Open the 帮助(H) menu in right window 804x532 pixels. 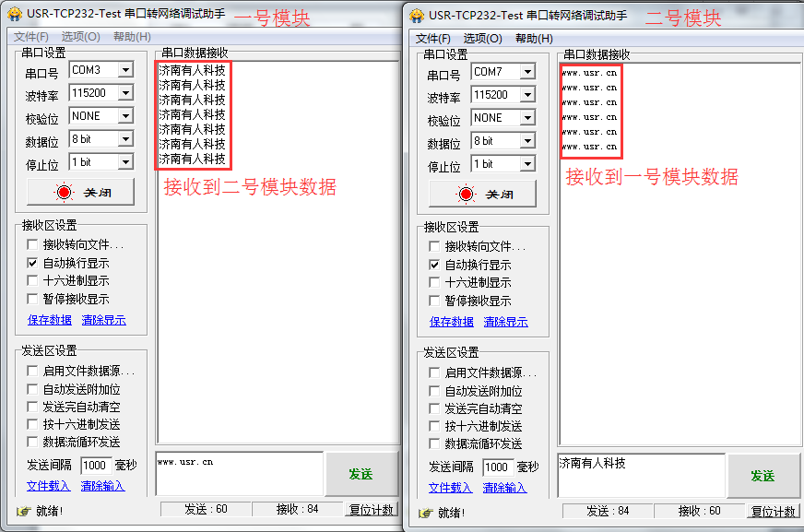(534, 38)
